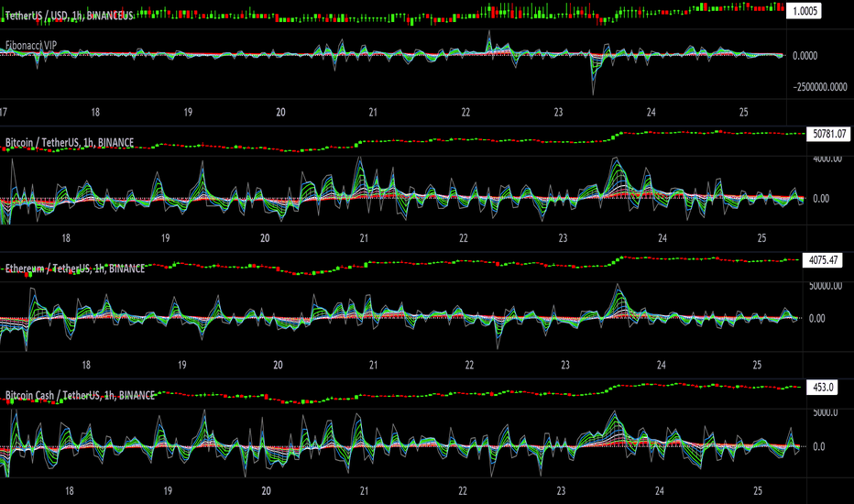Click date 22 on Bitcoin time axis

(x=464, y=238)
